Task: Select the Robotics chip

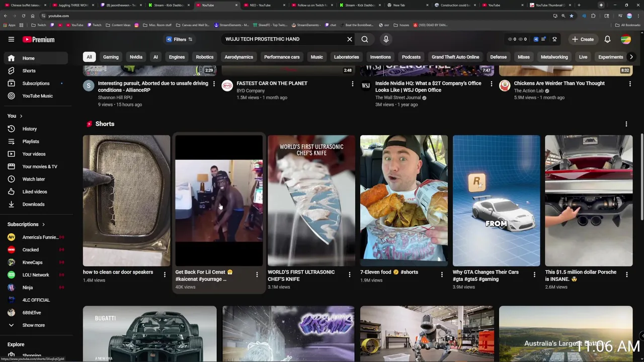Action: (x=204, y=57)
